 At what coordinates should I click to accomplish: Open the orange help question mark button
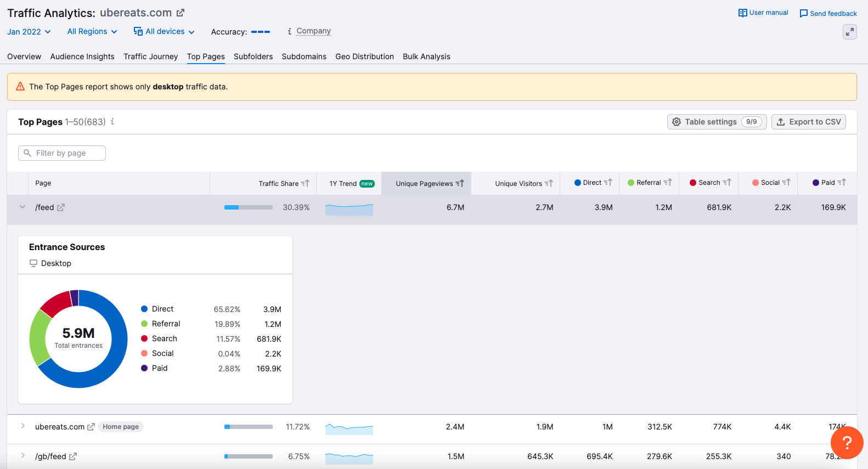847,442
